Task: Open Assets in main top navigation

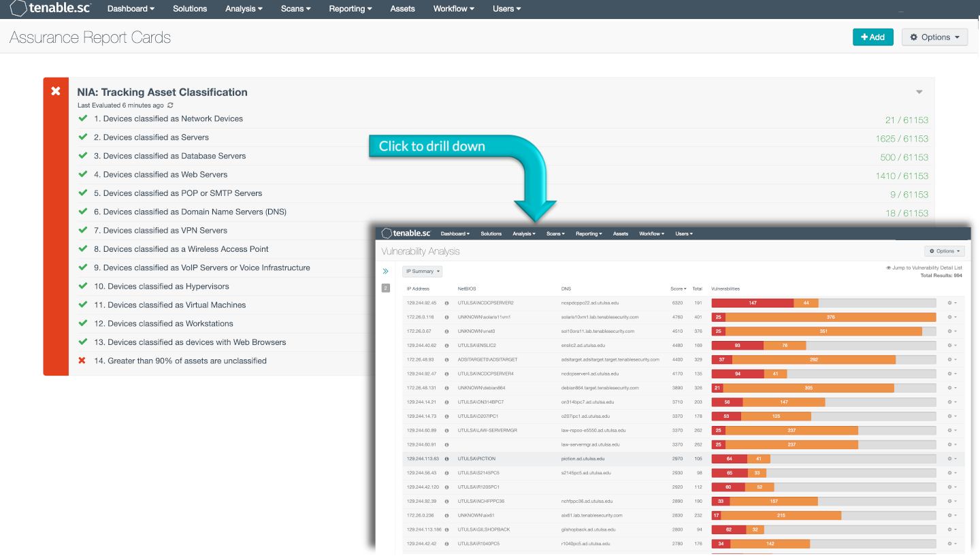Action: pos(402,9)
